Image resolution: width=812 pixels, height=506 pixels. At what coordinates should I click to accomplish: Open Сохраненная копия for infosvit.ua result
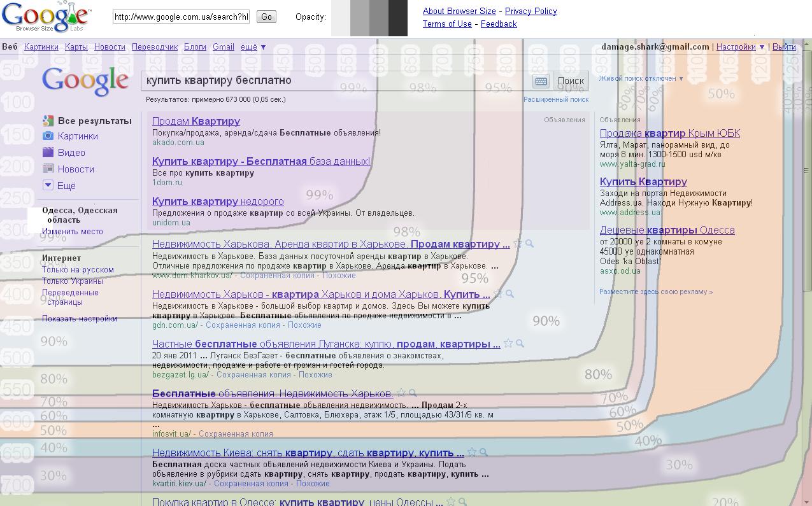tap(236, 434)
